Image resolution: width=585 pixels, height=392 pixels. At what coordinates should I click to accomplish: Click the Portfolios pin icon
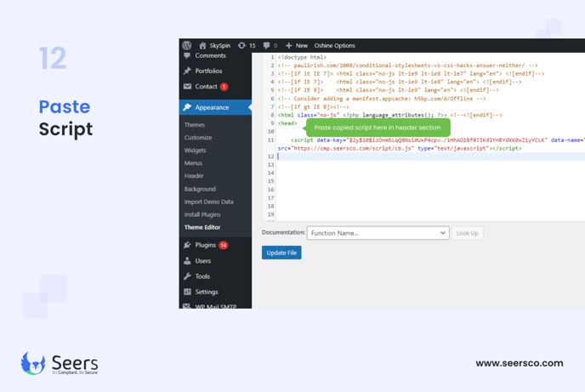(x=187, y=71)
